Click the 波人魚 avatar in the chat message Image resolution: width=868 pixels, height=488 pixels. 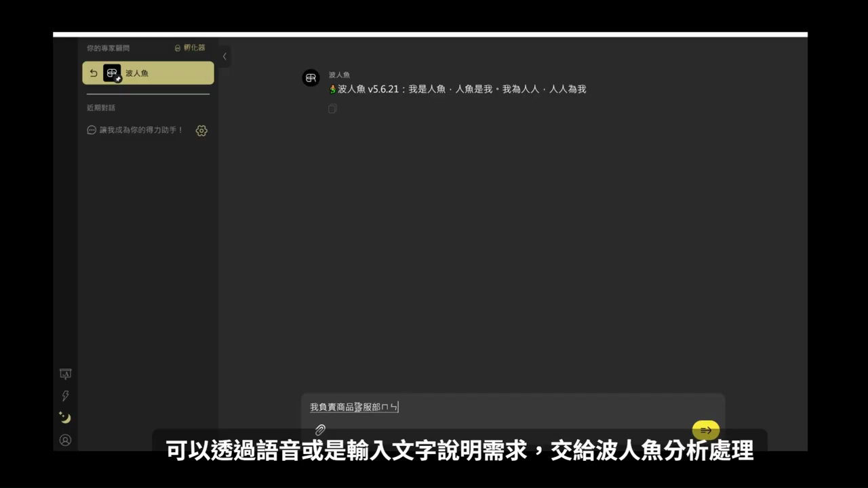pyautogui.click(x=311, y=78)
